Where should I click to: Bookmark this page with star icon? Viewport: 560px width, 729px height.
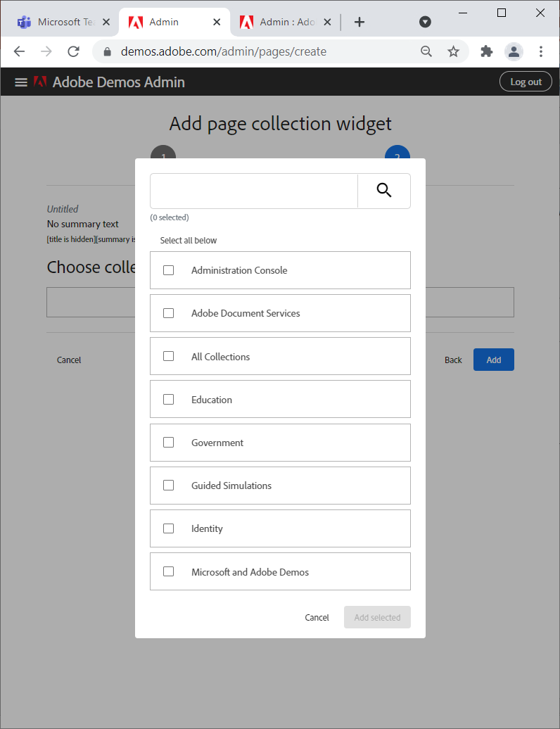coord(453,51)
